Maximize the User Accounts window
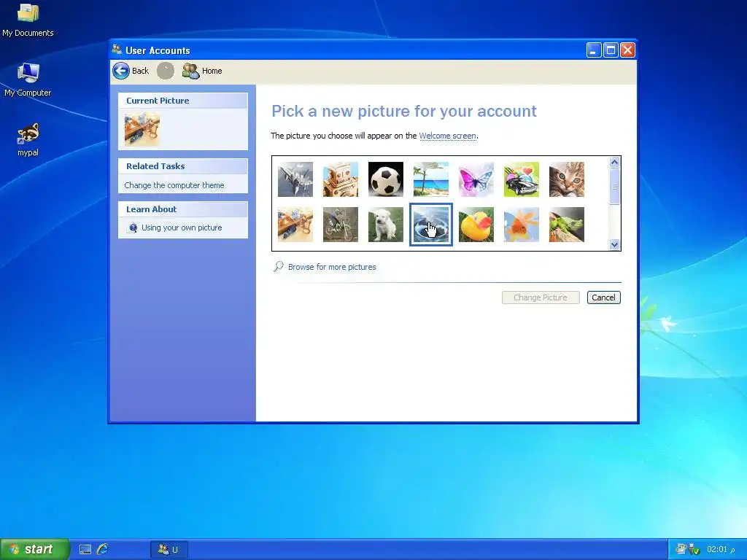The image size is (747, 560). (611, 50)
